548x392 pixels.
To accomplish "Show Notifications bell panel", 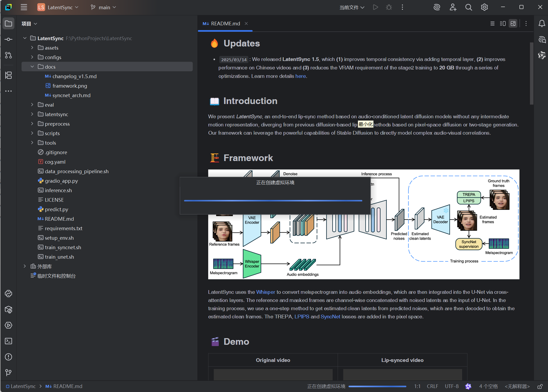I will 542,24.
